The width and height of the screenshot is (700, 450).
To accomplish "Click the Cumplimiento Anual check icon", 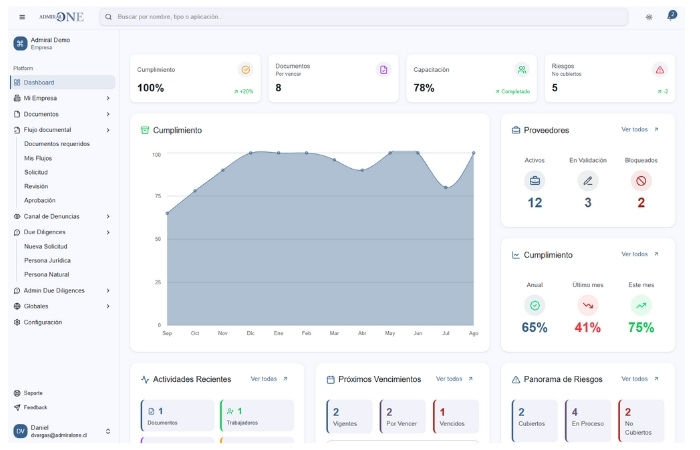I will pyautogui.click(x=534, y=305).
